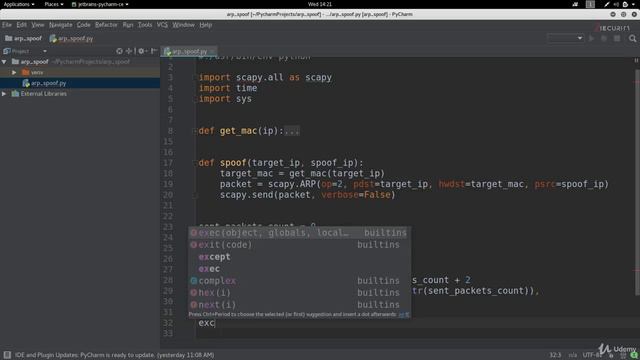Select the venv folder row

tap(80, 72)
